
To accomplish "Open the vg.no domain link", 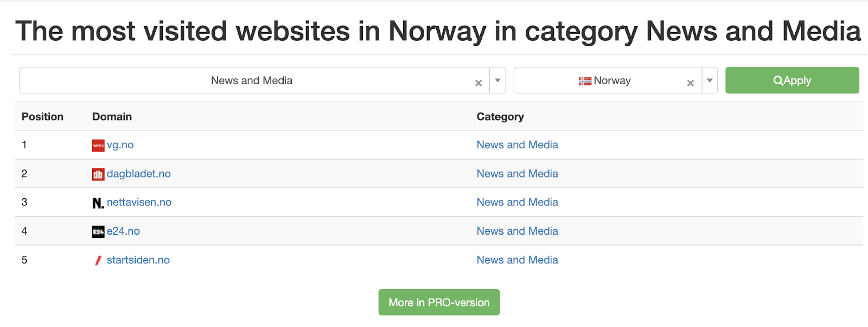I will [120, 145].
